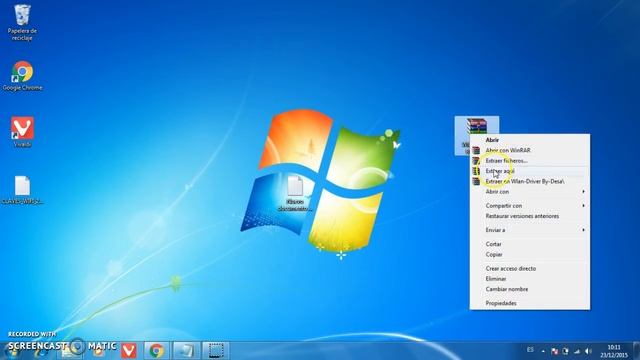Screen dimensions: 640x360
Task: Click the Show desktop button
Action: coord(636,351)
